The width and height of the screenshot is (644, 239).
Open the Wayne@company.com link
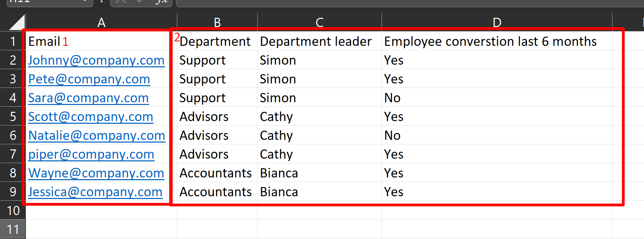point(96,173)
